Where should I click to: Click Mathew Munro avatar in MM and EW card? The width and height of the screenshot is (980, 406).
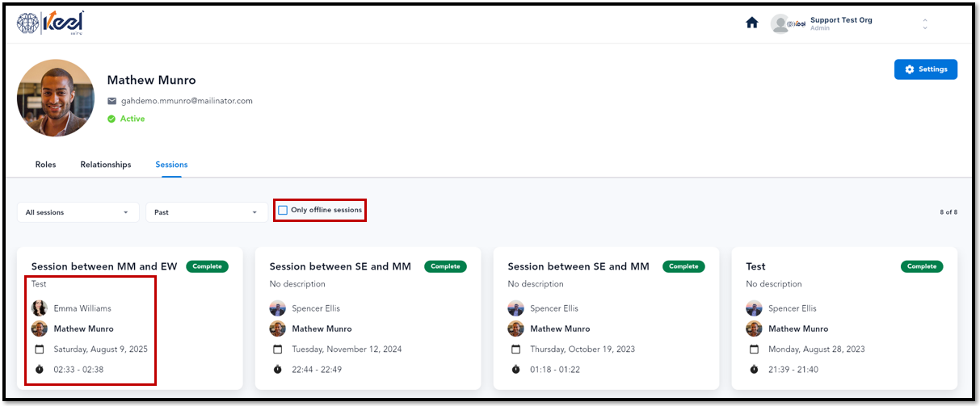[40, 329]
